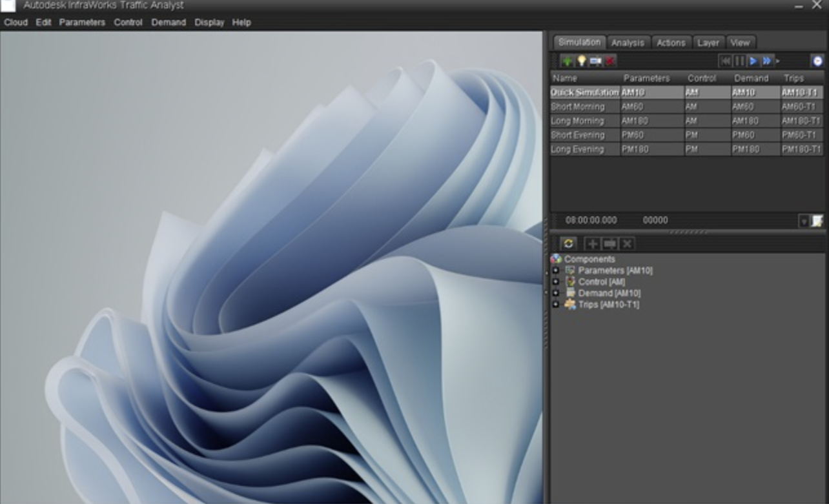Switch to the Analysis tab
The height and width of the screenshot is (504, 829).
[x=628, y=43]
